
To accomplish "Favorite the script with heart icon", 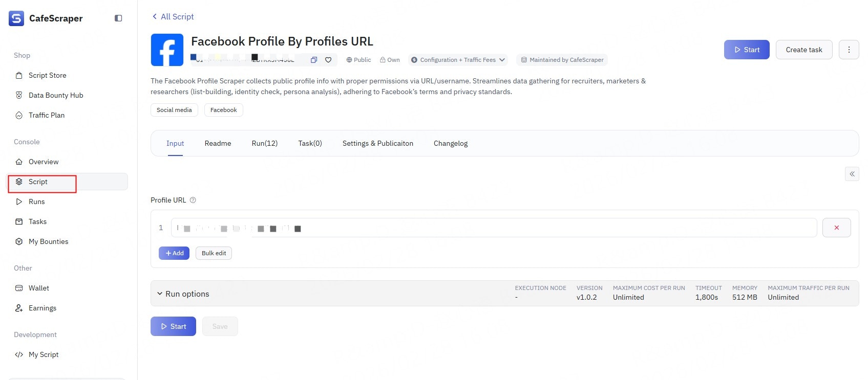I will point(328,60).
